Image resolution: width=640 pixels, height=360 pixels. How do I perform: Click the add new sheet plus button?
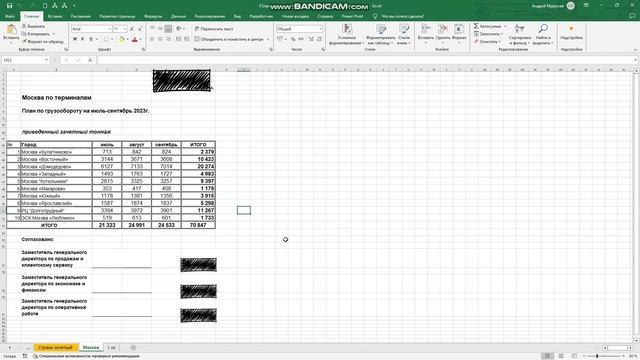tap(133, 348)
